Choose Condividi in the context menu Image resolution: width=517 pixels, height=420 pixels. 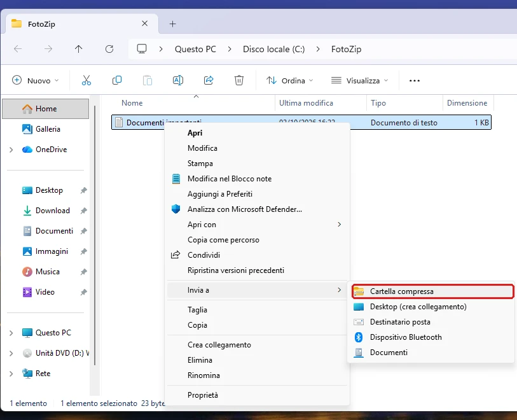point(257,255)
